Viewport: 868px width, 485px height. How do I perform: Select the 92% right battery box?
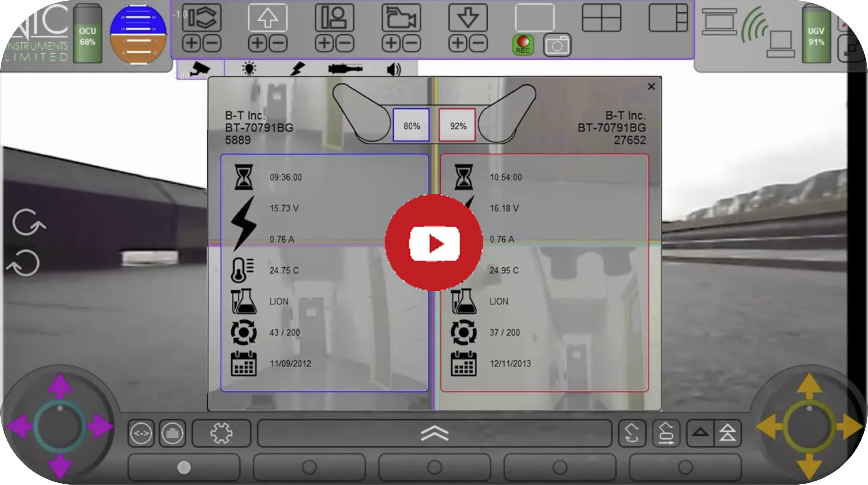(457, 125)
